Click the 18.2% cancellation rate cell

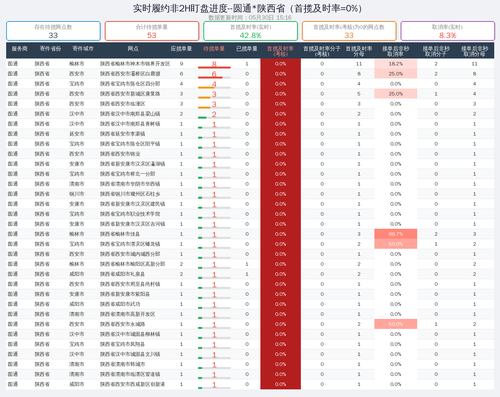[x=396, y=64]
